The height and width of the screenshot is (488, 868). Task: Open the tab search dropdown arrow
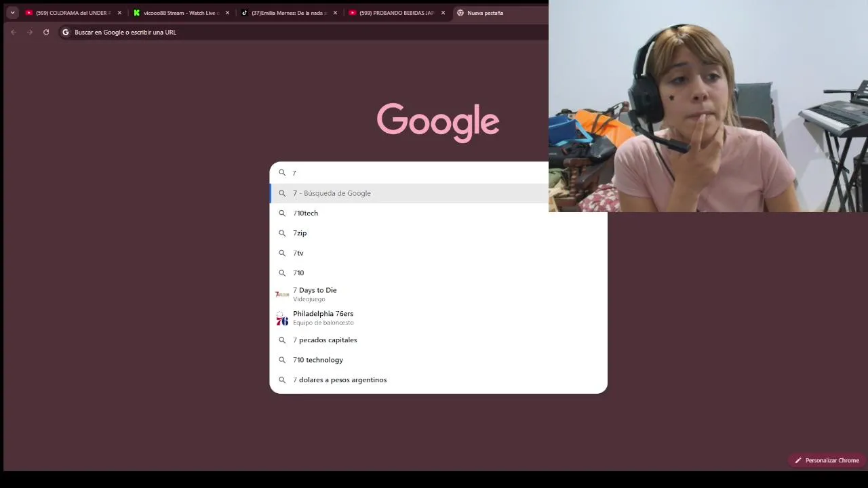click(12, 12)
